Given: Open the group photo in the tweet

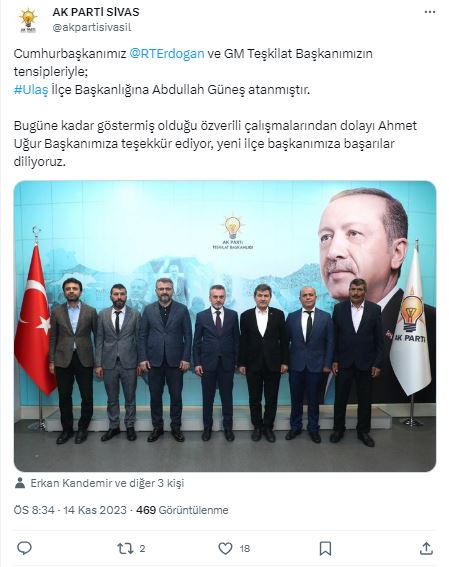Looking at the screenshot, I should 225,326.
